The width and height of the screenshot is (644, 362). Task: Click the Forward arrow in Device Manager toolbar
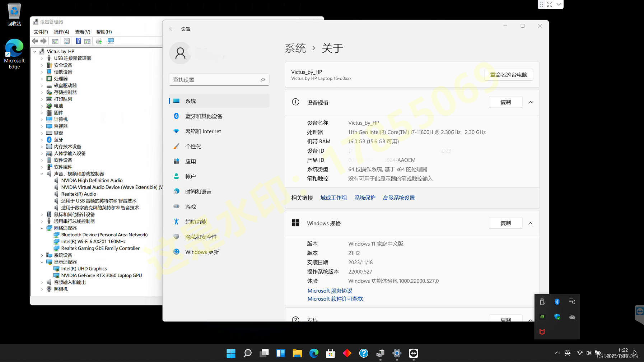click(x=43, y=41)
